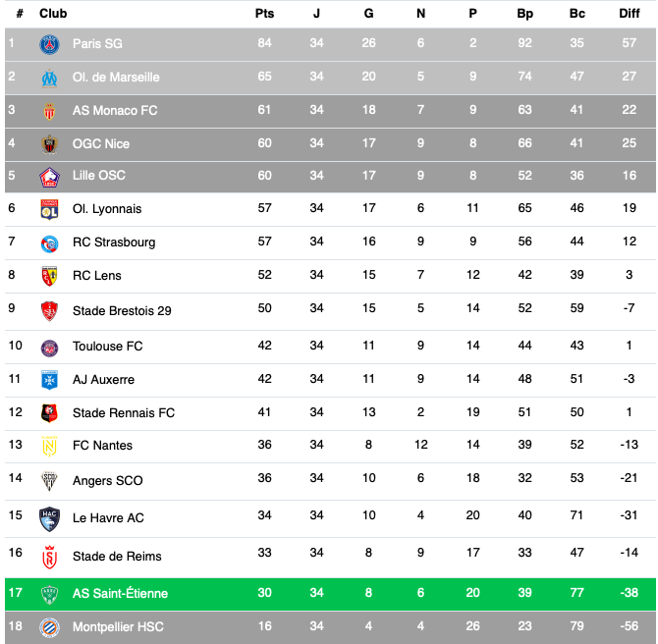The height and width of the screenshot is (644, 658).
Task: Click the Le Havre AC HAC crest
Action: coord(49,519)
